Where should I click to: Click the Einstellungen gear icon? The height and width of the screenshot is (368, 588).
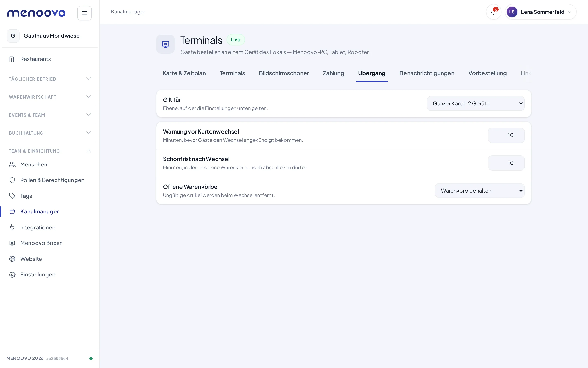point(12,275)
